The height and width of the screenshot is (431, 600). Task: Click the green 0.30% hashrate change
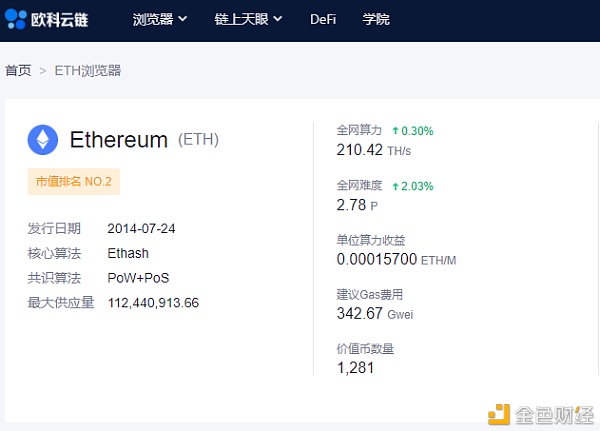(413, 131)
